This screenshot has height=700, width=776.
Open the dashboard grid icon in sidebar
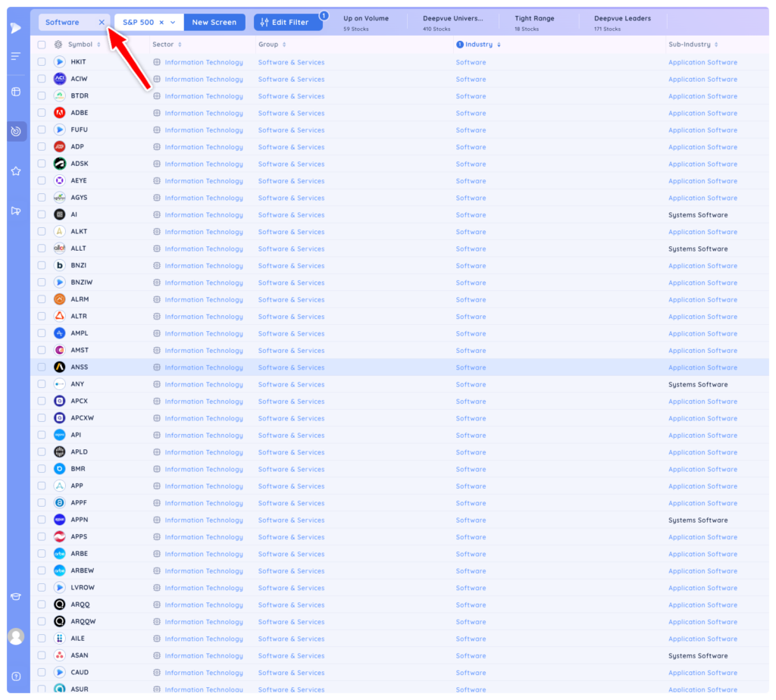[x=16, y=92]
